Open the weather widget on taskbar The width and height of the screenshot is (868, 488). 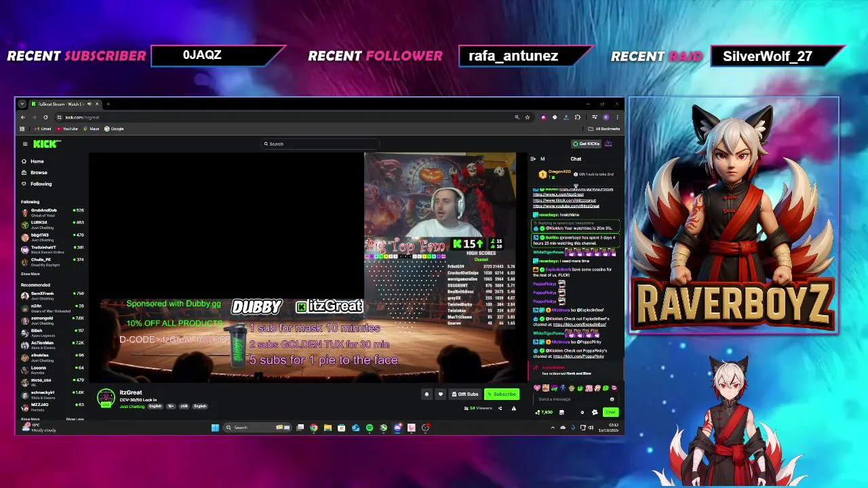(41, 428)
